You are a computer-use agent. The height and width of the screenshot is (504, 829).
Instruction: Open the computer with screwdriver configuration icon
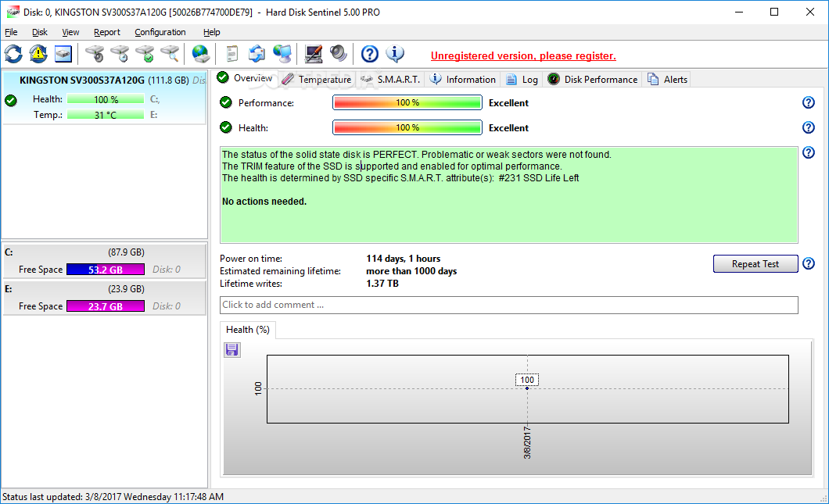[313, 54]
